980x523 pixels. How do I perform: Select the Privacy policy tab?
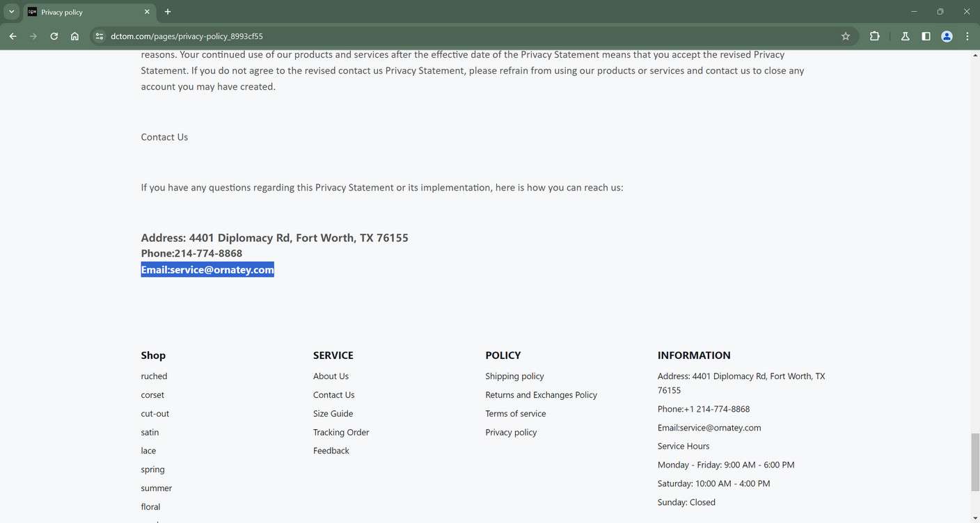[x=90, y=12]
